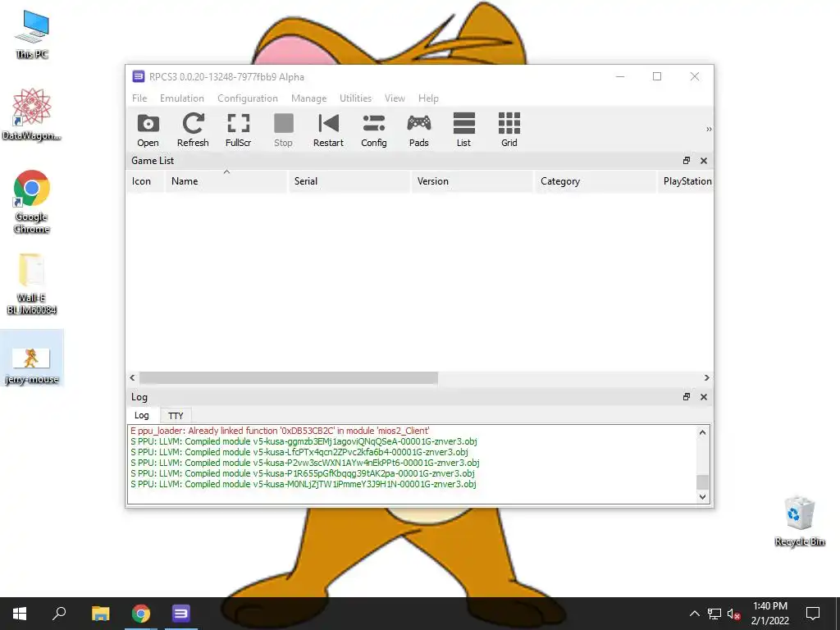This screenshot has height=630, width=840.
Task: Select the Wall-E BLJM60084 folder
Action: (x=32, y=284)
